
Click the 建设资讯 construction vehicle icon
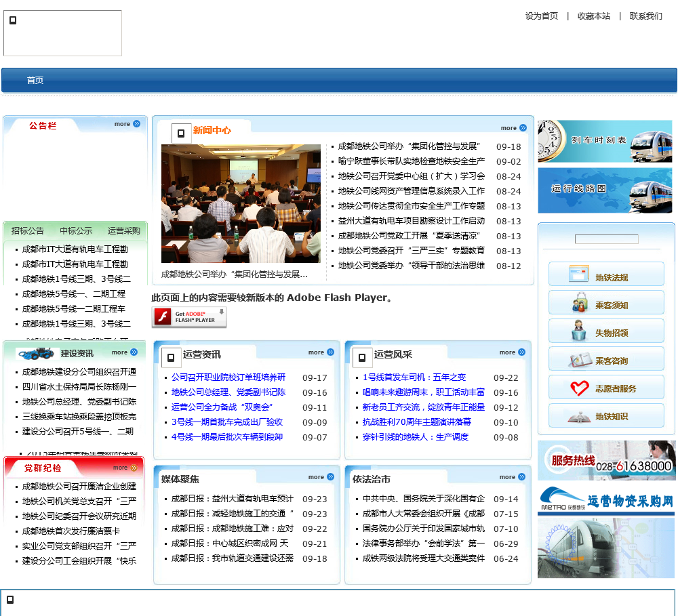(37, 354)
